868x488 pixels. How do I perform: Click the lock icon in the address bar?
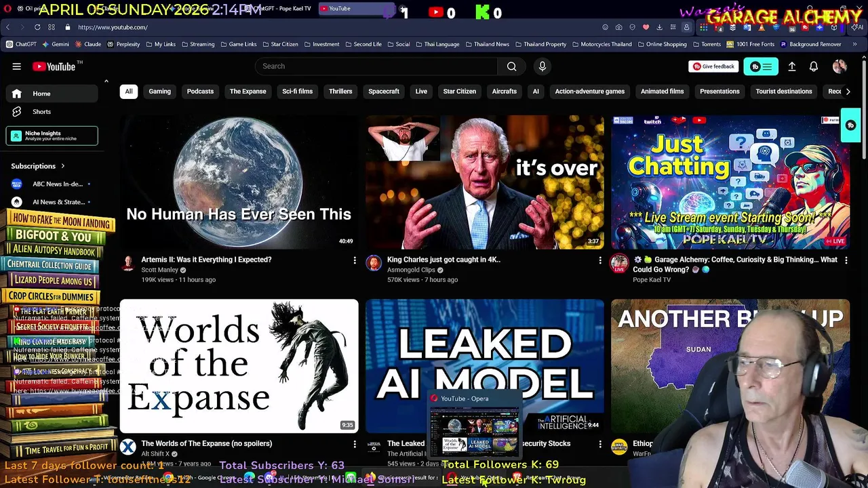coord(68,27)
